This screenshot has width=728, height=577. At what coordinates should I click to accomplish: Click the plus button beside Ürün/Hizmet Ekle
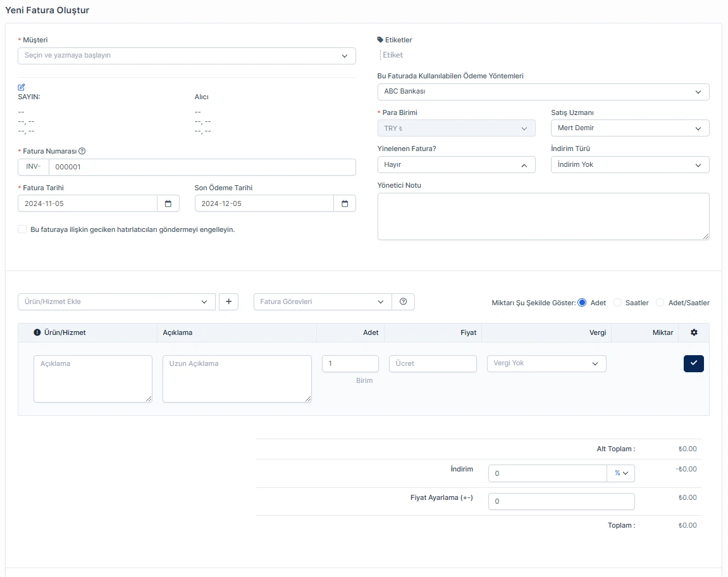pos(228,301)
